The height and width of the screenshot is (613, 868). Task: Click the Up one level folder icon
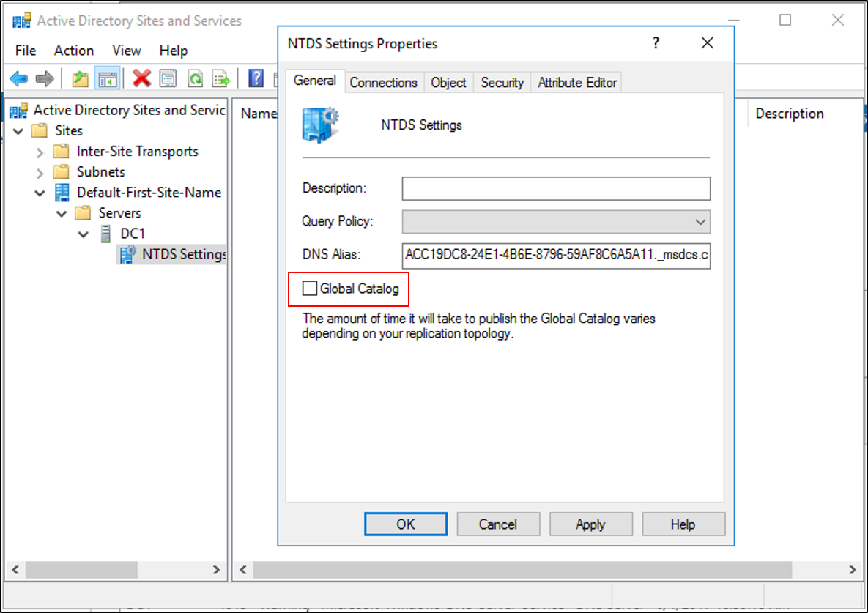[80, 78]
